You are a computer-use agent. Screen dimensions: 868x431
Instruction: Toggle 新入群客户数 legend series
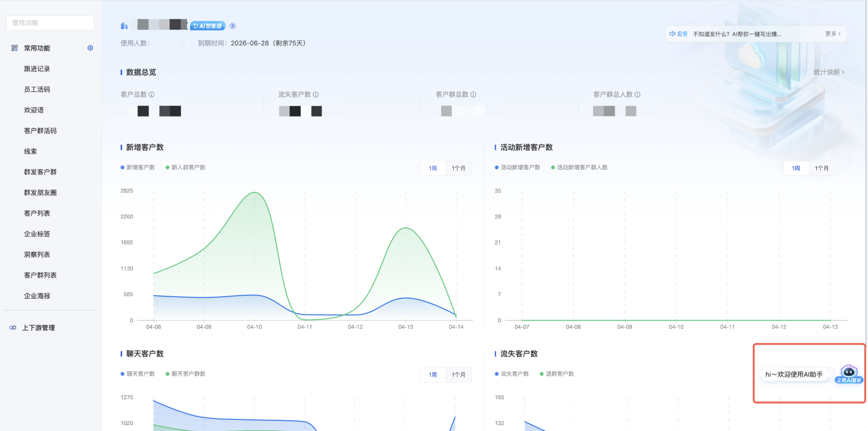186,167
